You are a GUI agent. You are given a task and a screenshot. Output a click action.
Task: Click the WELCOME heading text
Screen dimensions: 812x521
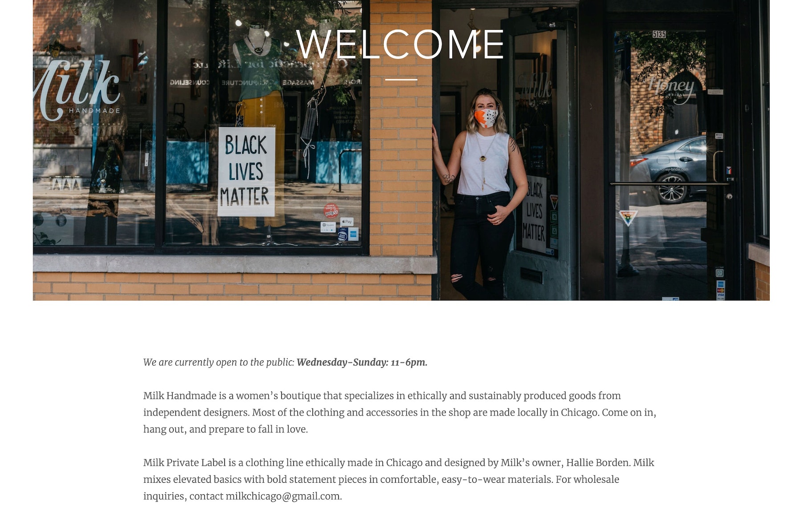400,44
